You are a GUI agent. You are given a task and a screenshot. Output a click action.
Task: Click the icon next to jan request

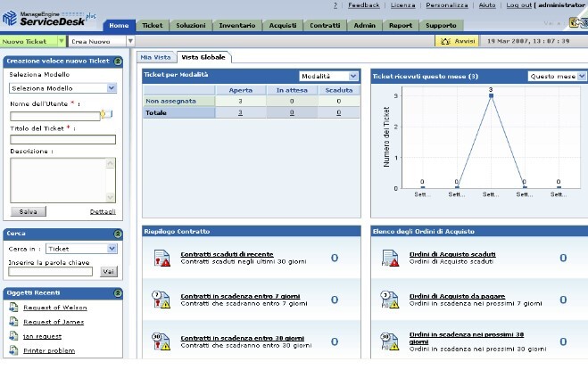pos(13,336)
